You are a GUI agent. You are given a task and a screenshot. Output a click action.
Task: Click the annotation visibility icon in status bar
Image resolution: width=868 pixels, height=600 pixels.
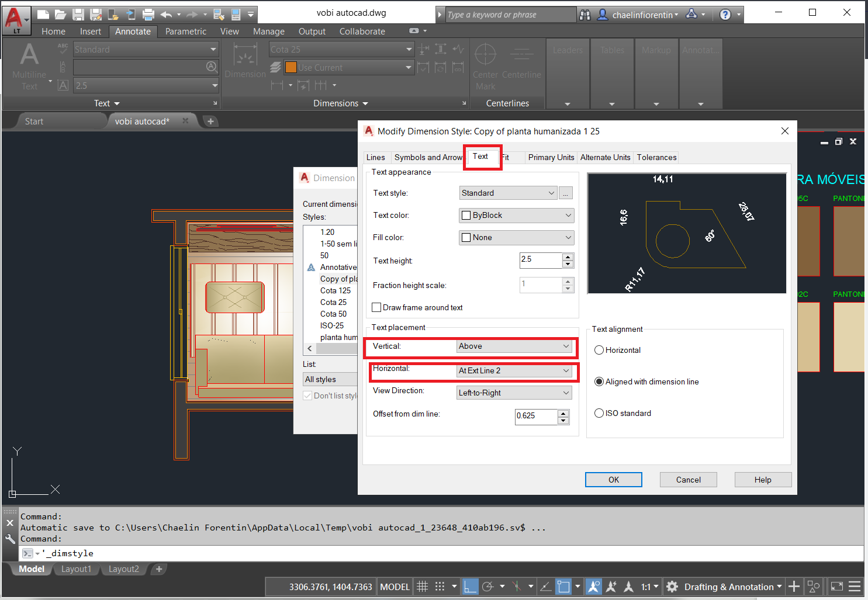(x=593, y=587)
